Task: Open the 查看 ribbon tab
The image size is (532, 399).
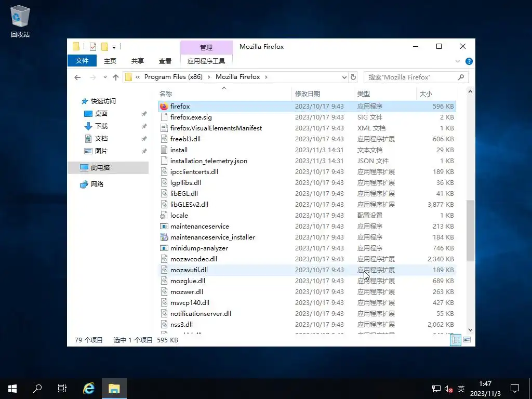Action: pyautogui.click(x=165, y=61)
